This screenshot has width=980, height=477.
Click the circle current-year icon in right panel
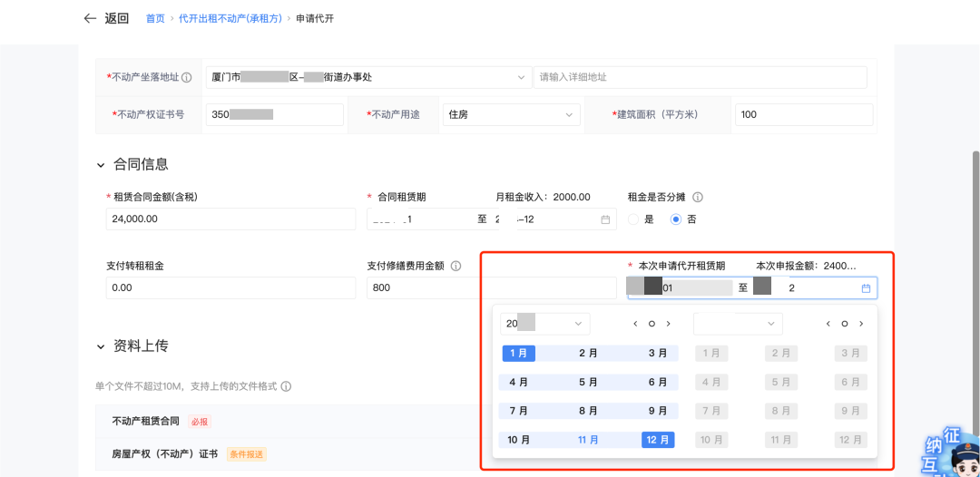[x=845, y=324]
